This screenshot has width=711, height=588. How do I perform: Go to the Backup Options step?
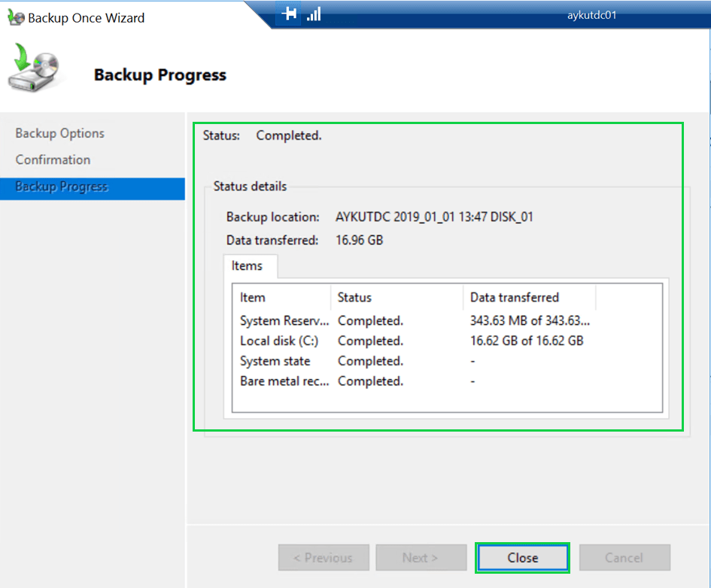[x=60, y=133]
